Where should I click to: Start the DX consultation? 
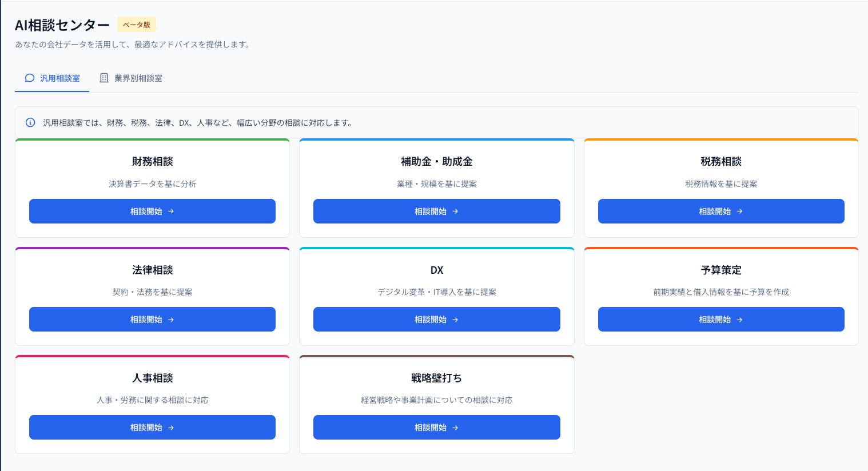point(436,319)
